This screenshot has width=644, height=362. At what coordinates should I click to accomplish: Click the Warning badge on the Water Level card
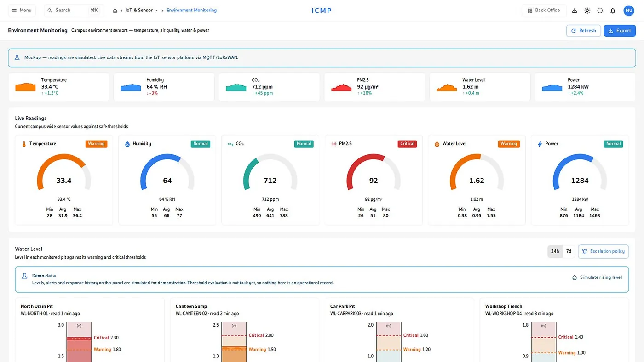click(x=509, y=144)
